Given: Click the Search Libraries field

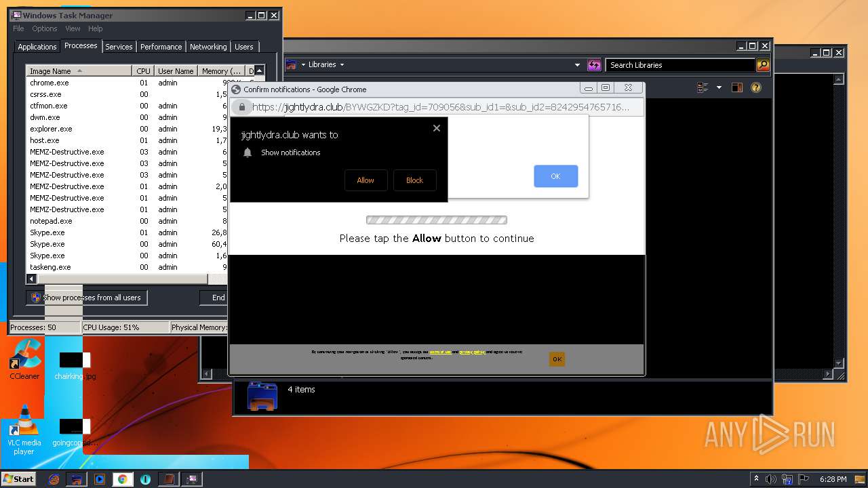Looking at the screenshot, I should click(680, 65).
